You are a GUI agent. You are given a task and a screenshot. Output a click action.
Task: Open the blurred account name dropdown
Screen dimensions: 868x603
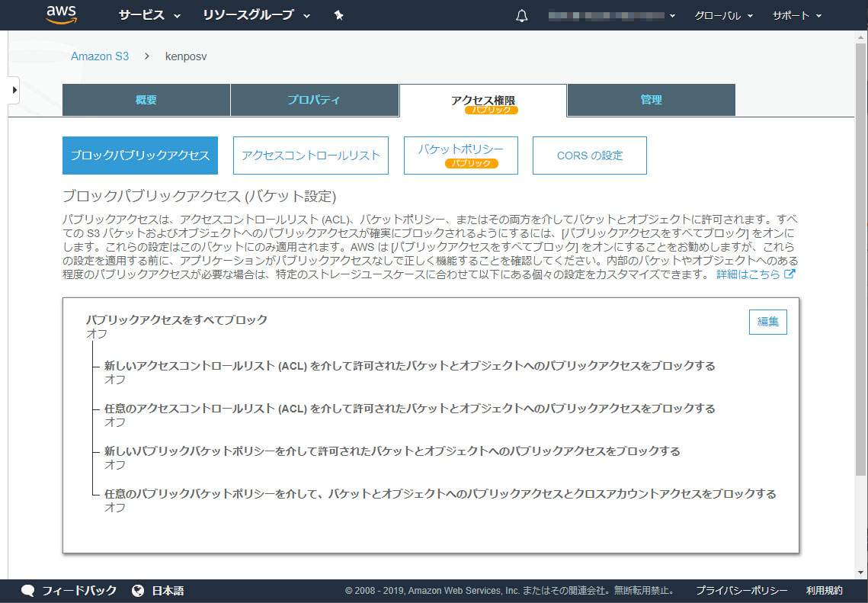coord(612,15)
